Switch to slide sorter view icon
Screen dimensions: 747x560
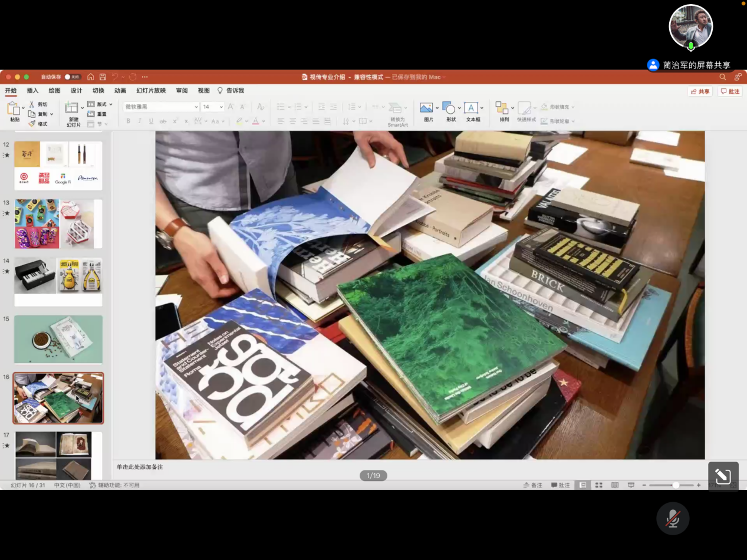click(x=598, y=485)
